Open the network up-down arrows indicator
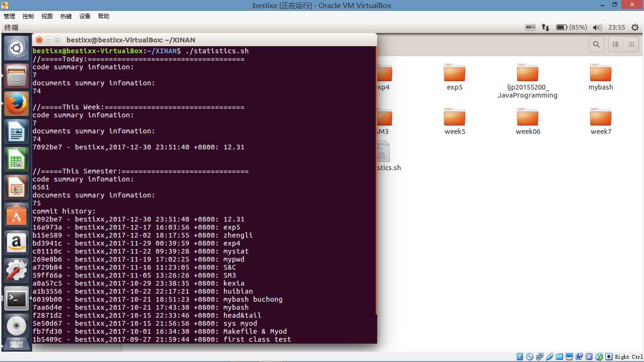This screenshot has height=362, width=644. [x=545, y=27]
